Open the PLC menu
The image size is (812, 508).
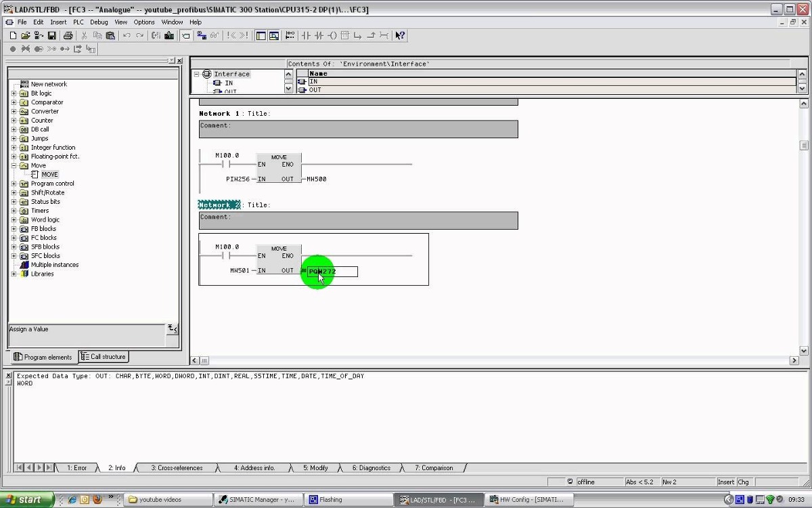[78, 22]
